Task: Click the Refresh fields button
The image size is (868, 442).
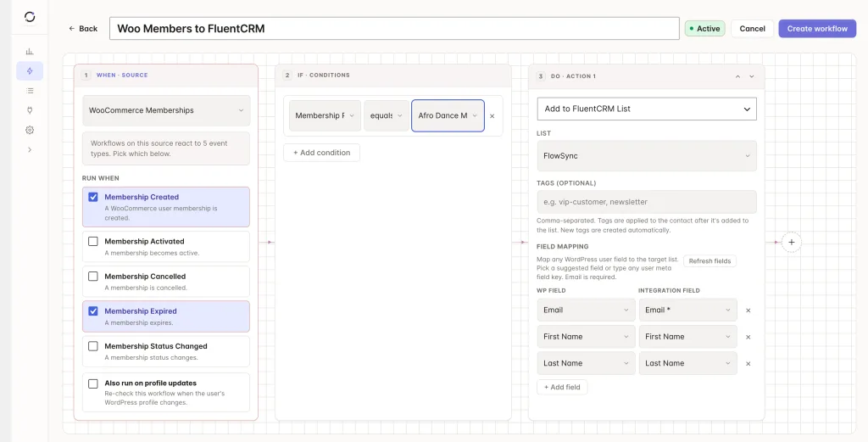Action: [x=709, y=261]
